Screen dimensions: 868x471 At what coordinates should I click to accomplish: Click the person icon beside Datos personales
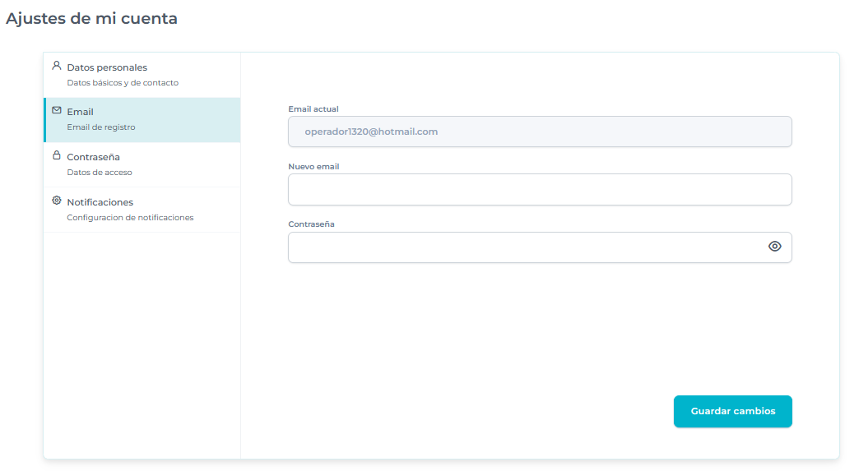[57, 66]
